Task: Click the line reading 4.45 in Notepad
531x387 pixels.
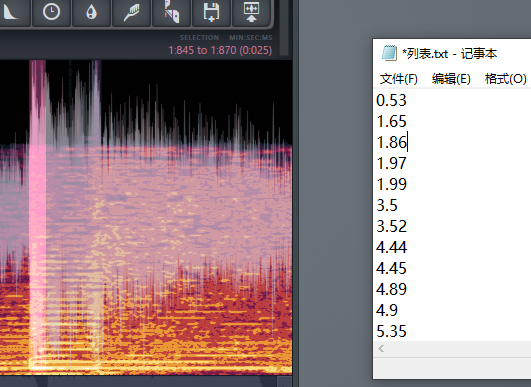Action: (391, 268)
